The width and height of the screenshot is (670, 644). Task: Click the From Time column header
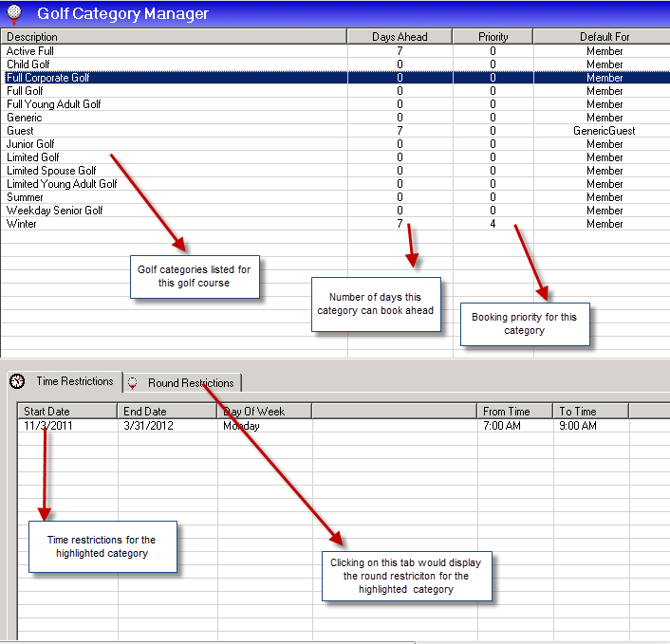(514, 412)
